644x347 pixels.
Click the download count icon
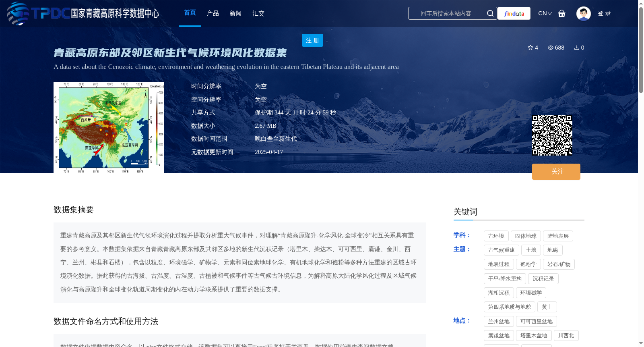tap(577, 48)
